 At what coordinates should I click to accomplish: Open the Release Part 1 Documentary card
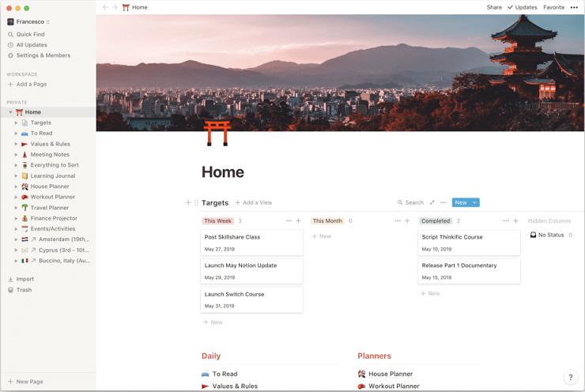pos(469,271)
